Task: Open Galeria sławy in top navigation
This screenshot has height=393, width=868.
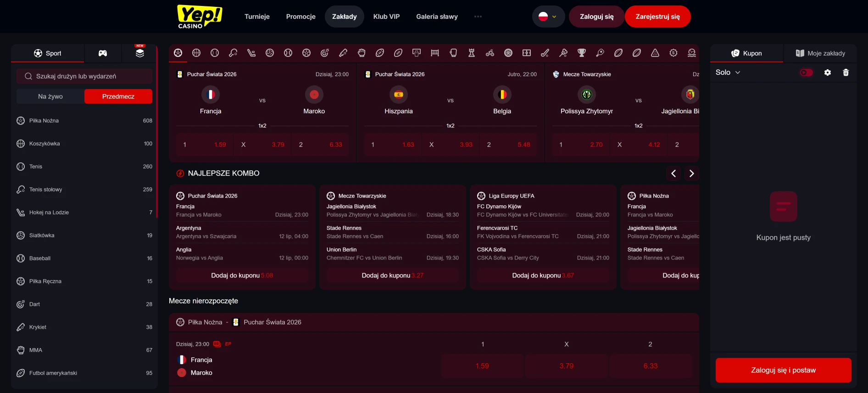Action: point(437,17)
